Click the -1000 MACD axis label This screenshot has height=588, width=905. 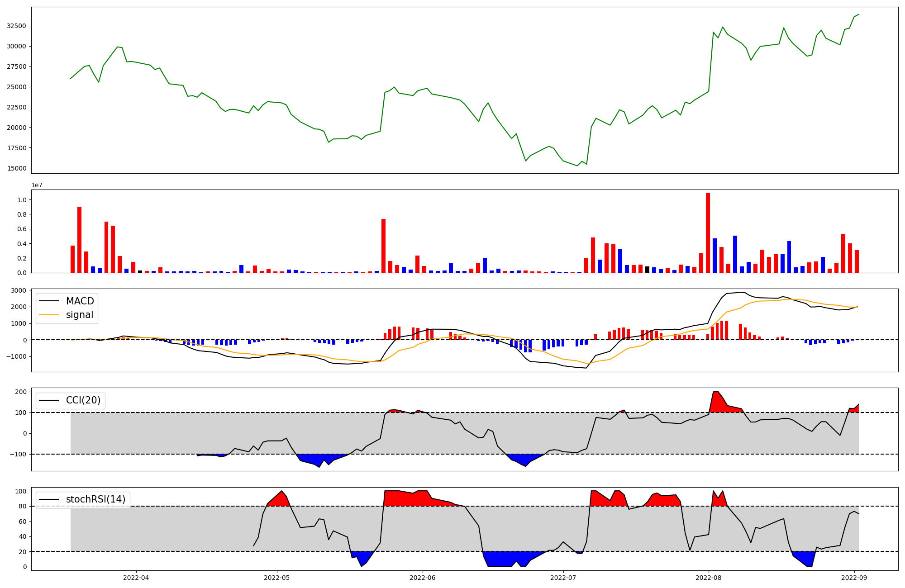[x=16, y=356]
